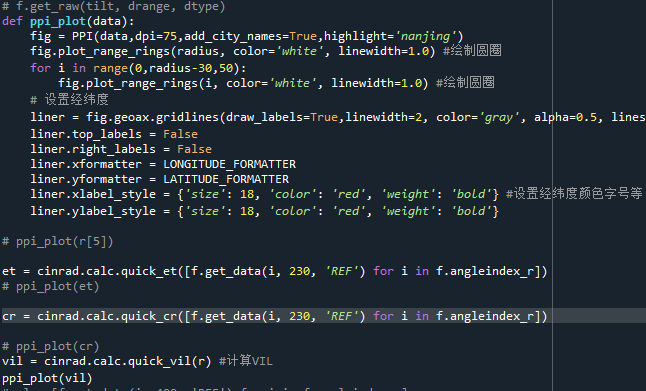
Task: Click cinrad.calc.quick_et in the et assignment
Action: pos(107,271)
